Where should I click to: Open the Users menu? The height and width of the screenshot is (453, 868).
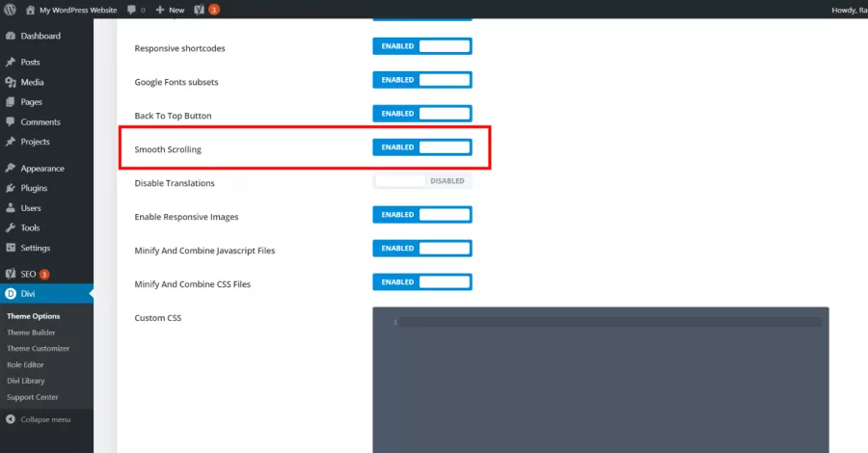46,208
